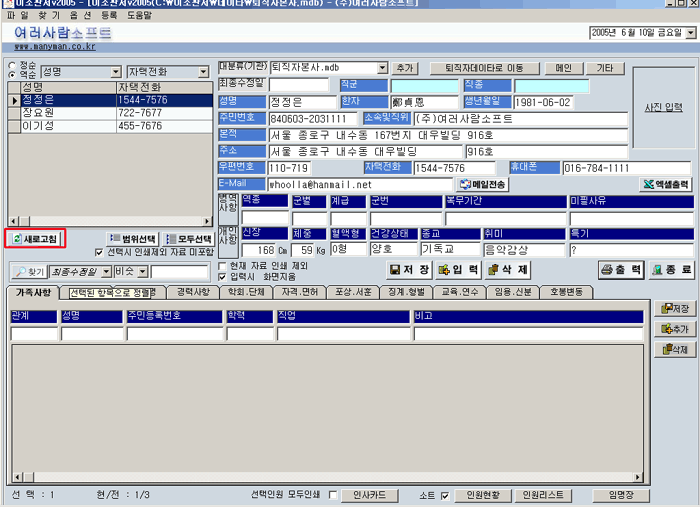The height and width of the screenshot is (507, 700).
Task: Open the 도움말 help menu
Action: [x=139, y=16]
